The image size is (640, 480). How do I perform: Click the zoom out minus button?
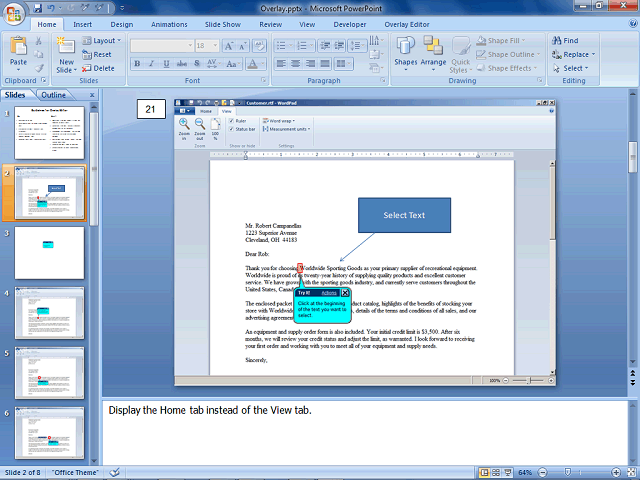pyautogui.click(x=542, y=472)
